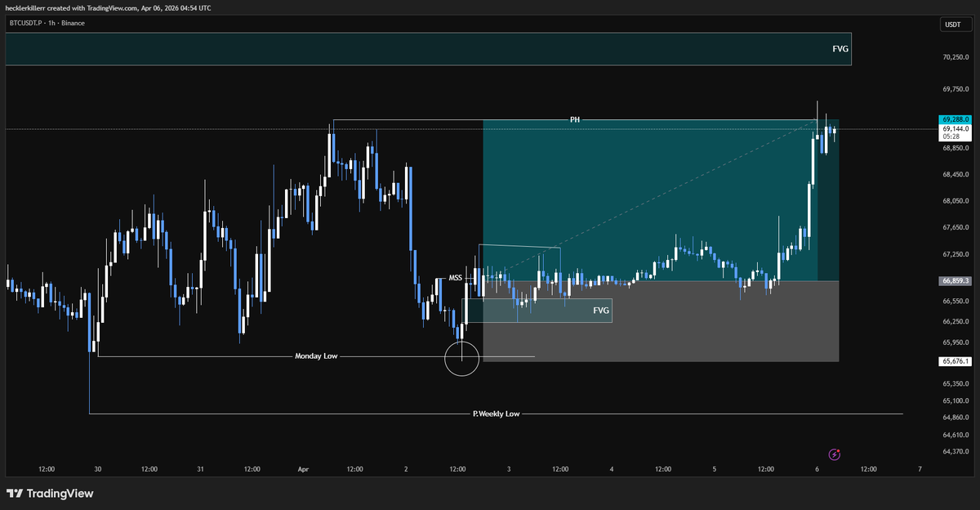
Task: Click the 64,370.0 price axis value
Action: pos(955,450)
